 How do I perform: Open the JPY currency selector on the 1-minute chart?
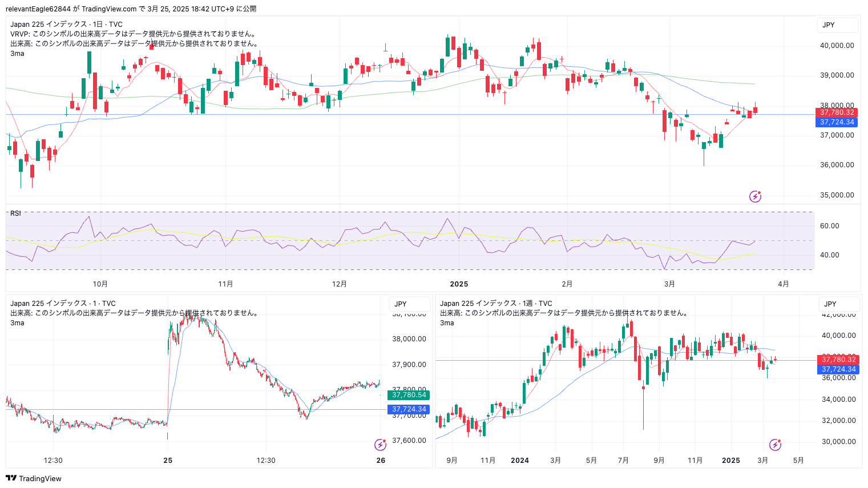pyautogui.click(x=409, y=304)
